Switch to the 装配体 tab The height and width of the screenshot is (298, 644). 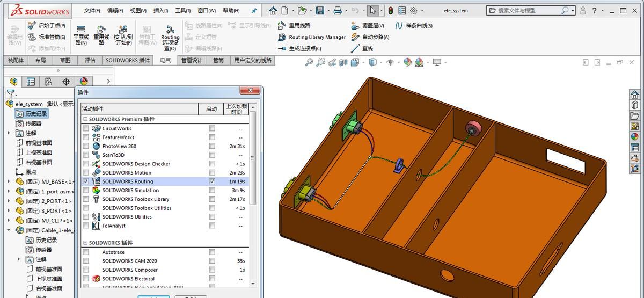(16, 61)
